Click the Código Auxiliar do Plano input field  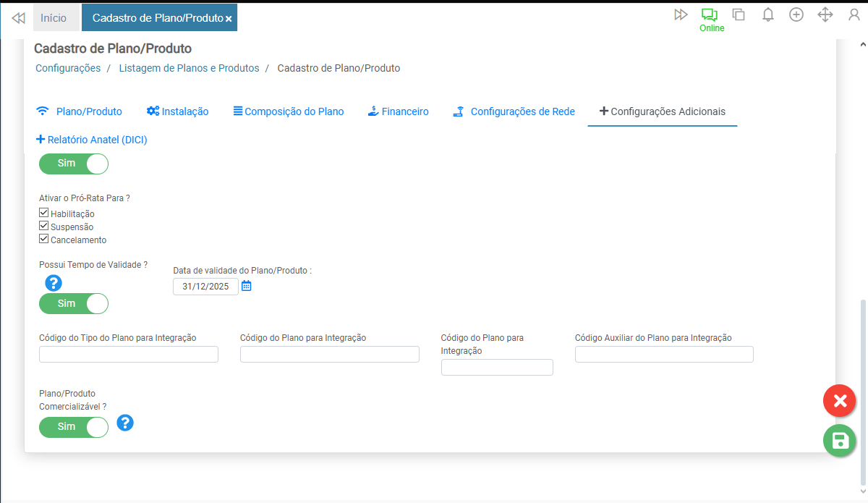663,354
